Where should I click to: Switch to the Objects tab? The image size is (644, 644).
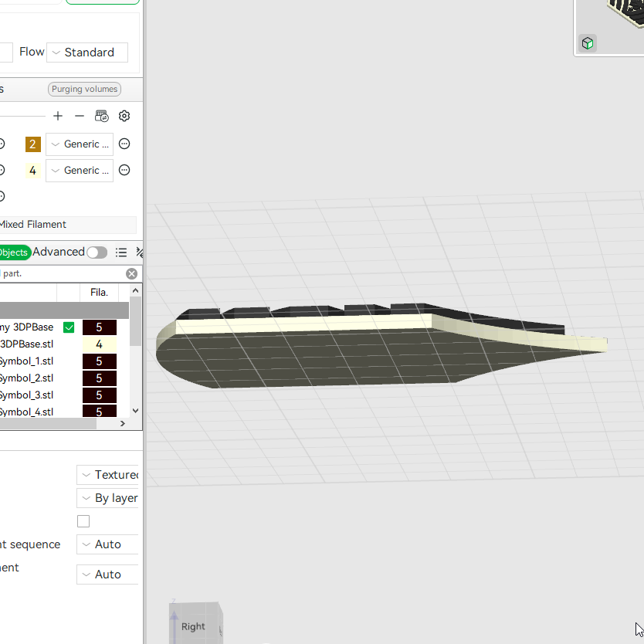[x=14, y=253]
